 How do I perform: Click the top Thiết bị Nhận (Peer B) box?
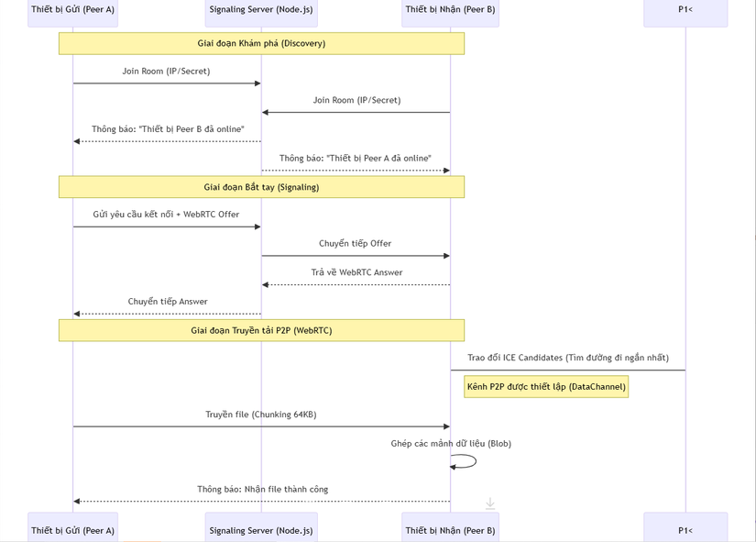[450, 10]
